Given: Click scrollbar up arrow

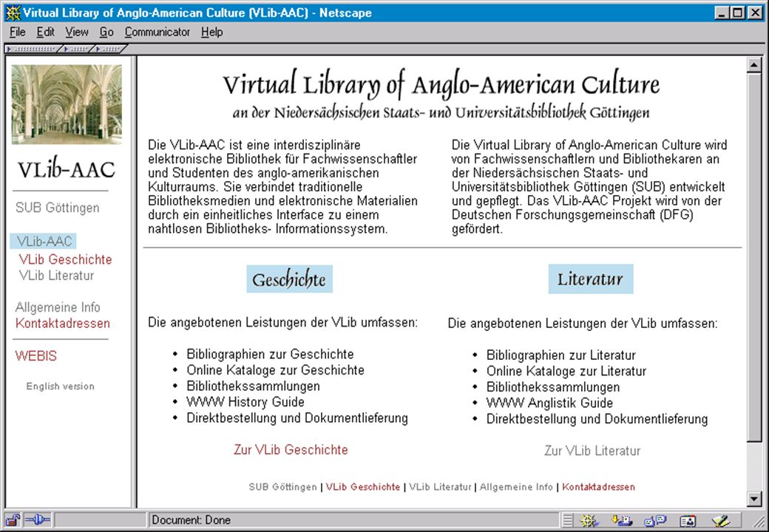Looking at the screenshot, I should pos(753,65).
